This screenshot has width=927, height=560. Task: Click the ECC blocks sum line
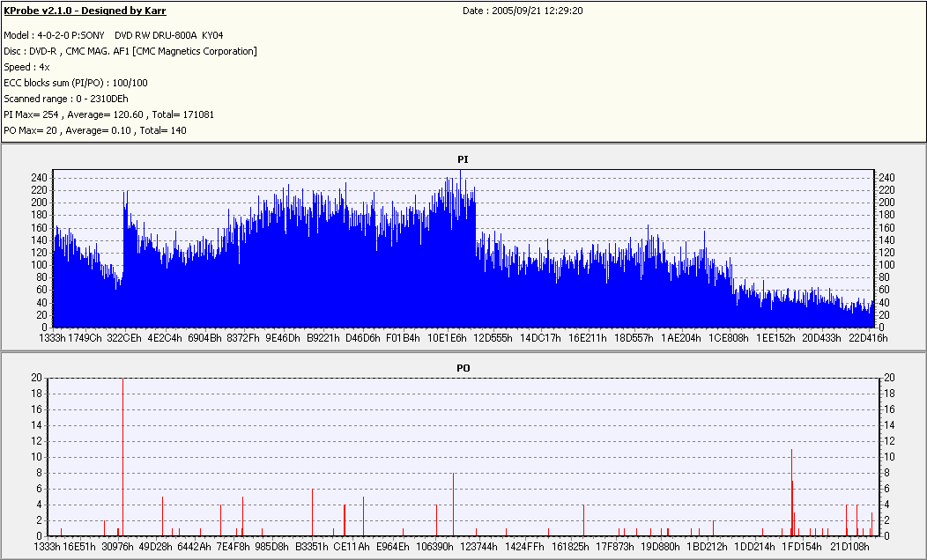(x=76, y=84)
